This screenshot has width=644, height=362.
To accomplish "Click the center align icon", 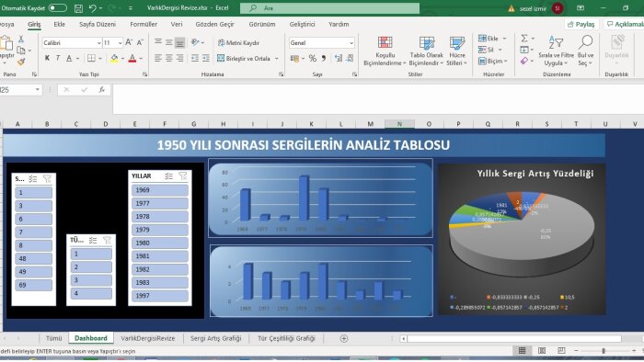I will click(x=169, y=58).
